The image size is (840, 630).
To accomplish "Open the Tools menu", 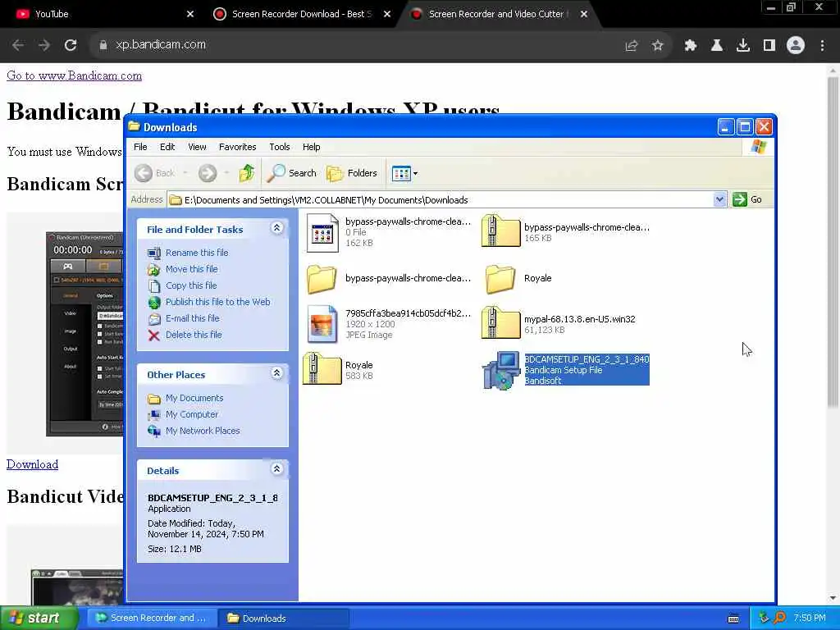I will 279,147.
